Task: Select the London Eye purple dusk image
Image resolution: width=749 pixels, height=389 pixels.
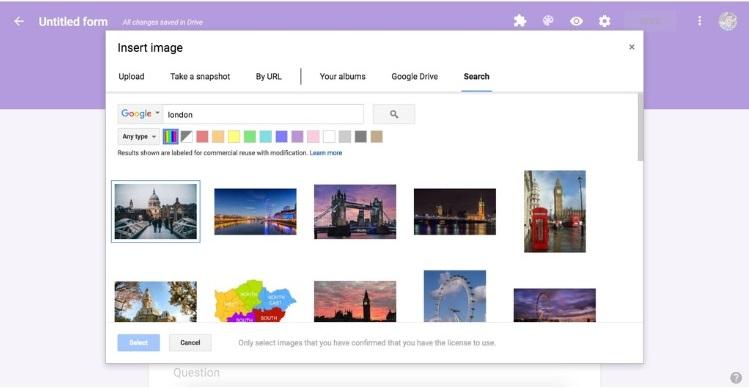Action: coord(555,305)
